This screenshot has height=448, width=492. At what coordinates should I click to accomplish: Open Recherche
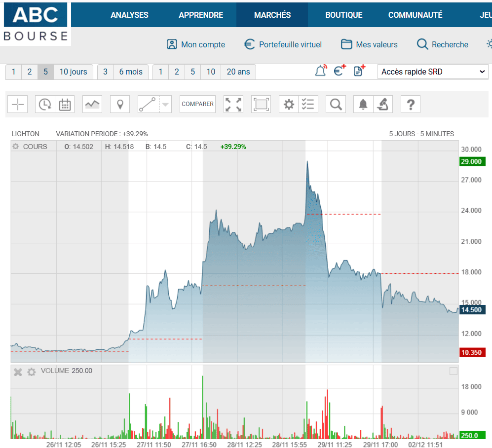(x=443, y=44)
